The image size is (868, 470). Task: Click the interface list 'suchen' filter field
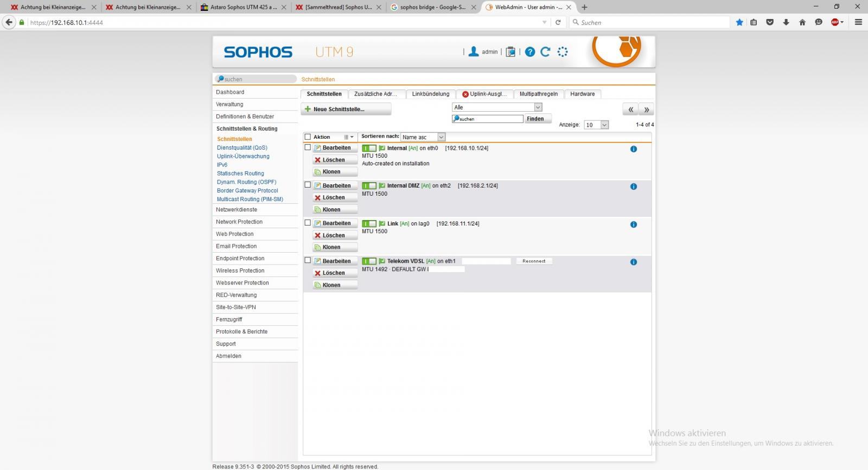[x=488, y=119]
